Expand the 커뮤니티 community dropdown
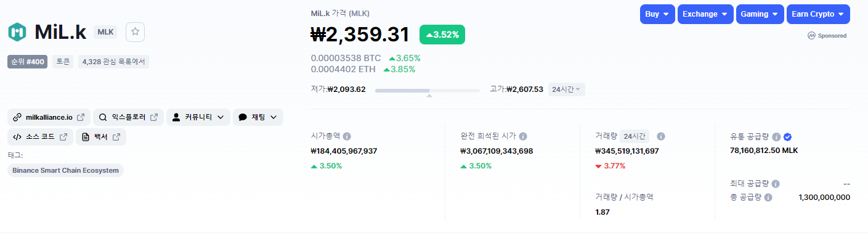 click(198, 117)
